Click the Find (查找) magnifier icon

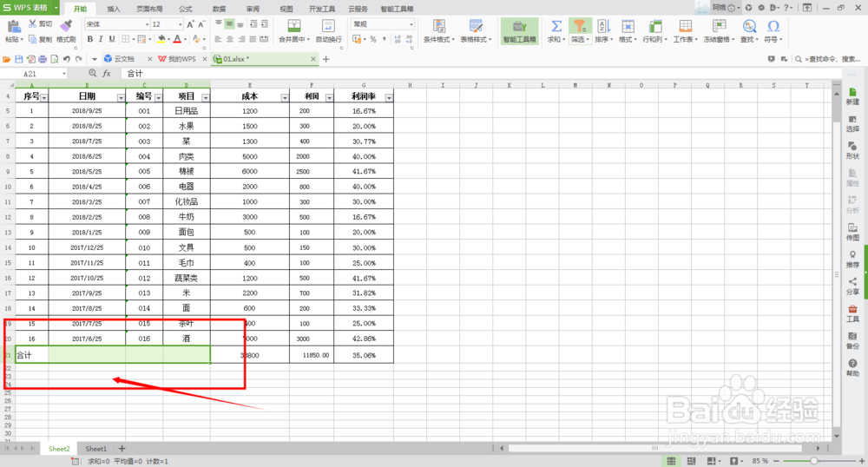[x=749, y=26]
